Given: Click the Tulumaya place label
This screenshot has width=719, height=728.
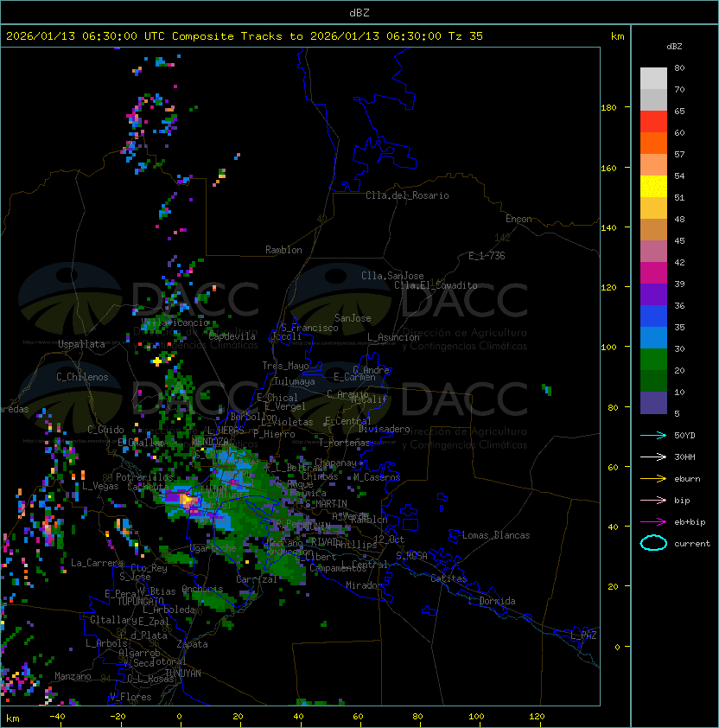Looking at the screenshot, I should [295, 381].
